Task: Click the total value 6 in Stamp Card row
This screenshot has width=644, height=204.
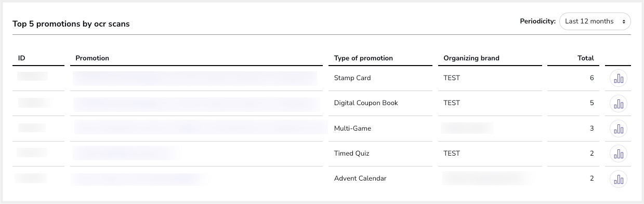Action: pos(592,78)
